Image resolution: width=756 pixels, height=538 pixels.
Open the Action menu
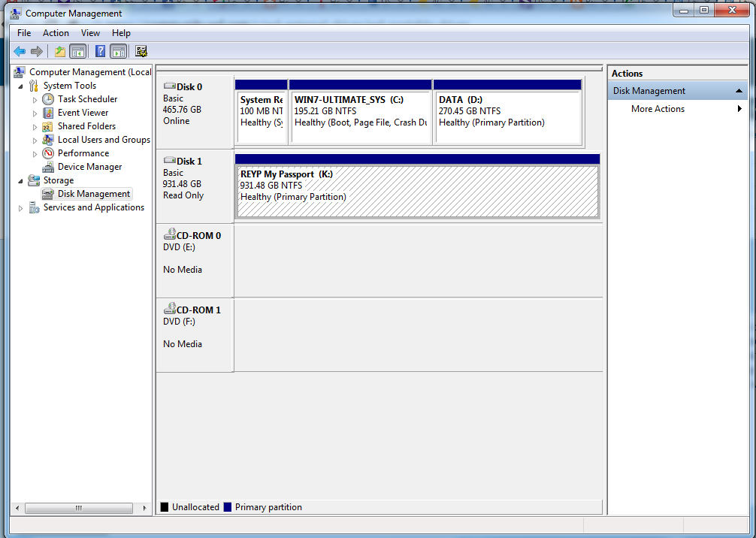56,33
